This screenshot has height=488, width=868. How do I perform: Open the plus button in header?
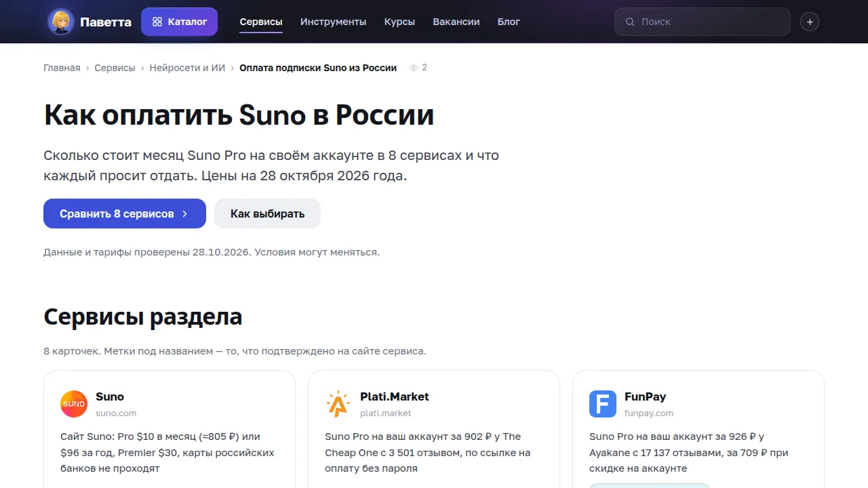click(x=810, y=22)
